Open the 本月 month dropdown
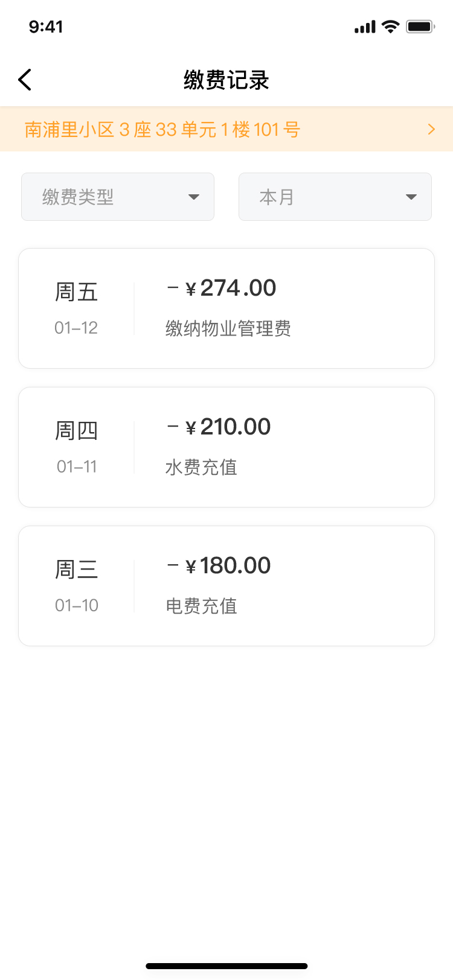The height and width of the screenshot is (980, 453). 335,197
